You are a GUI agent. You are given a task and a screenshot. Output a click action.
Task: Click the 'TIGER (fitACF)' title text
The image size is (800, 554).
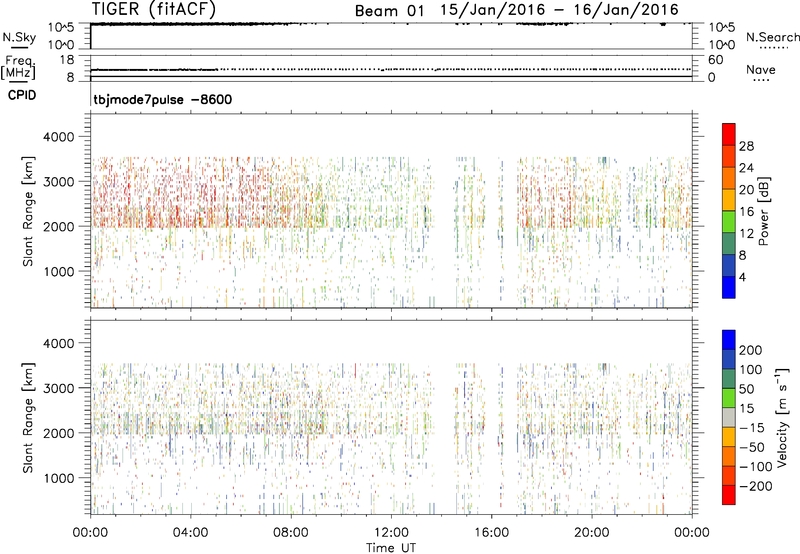(x=154, y=9)
